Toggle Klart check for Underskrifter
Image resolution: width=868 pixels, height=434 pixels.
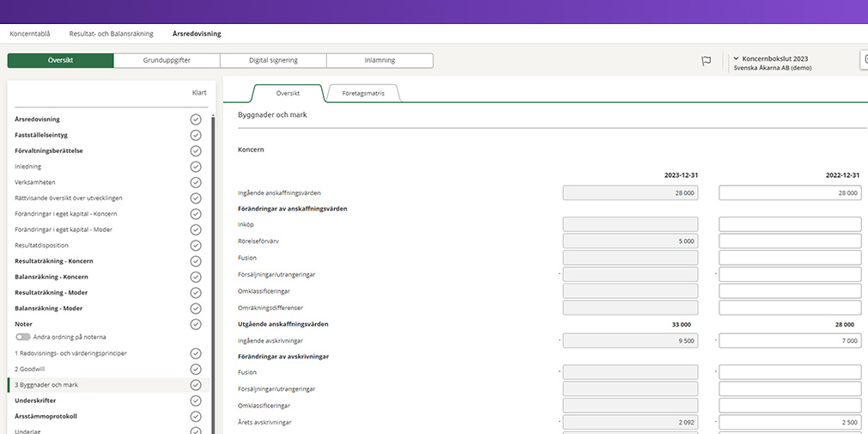pyautogui.click(x=196, y=400)
